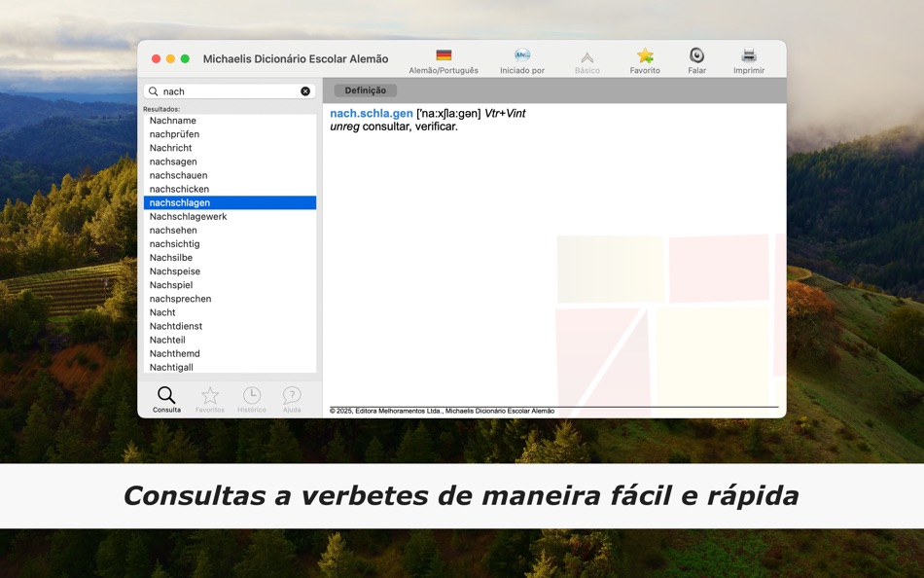Open the Consulta tab at bottom
This screenshot has width=924, height=578.
click(166, 399)
